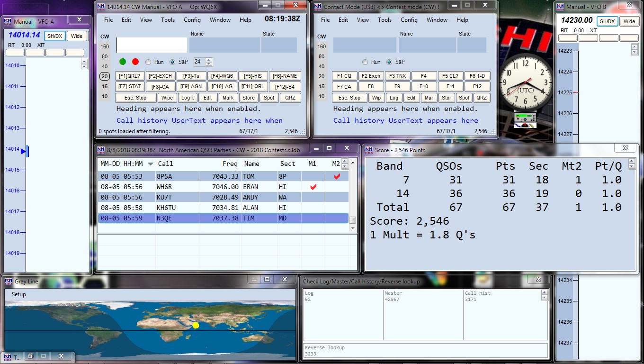This screenshot has width=644, height=364.
Task: Open Tools menu in VFO A window
Action: (168, 20)
